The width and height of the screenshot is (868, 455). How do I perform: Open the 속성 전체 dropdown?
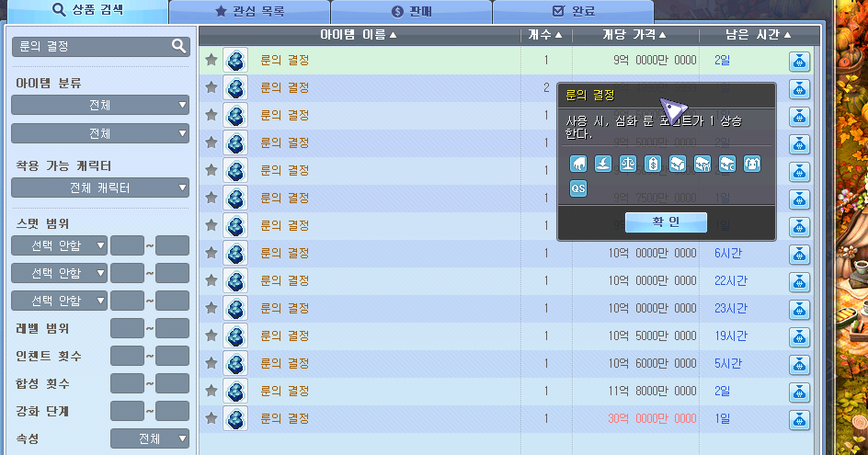tap(150, 438)
